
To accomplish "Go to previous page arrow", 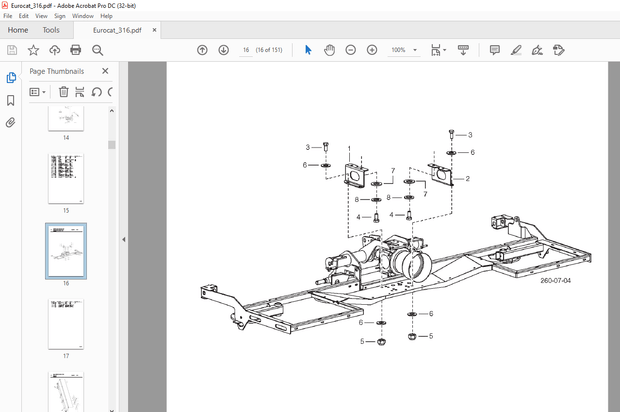I will pos(202,50).
